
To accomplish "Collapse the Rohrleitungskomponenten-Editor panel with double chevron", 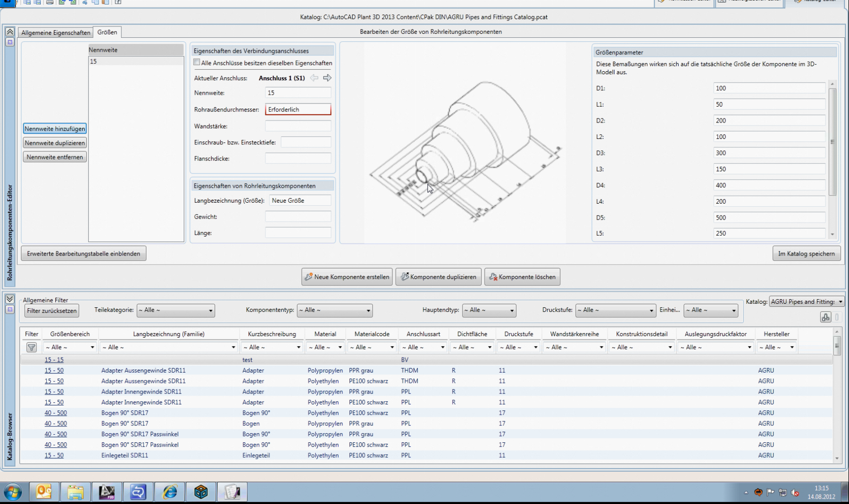I will click(x=9, y=32).
